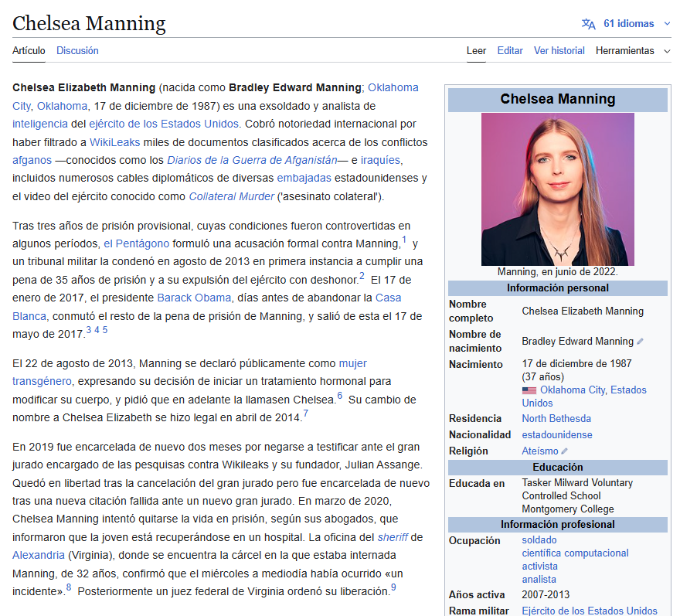The image size is (680, 616).
Task: Open the 61 idiomas language list
Action: 628,23
